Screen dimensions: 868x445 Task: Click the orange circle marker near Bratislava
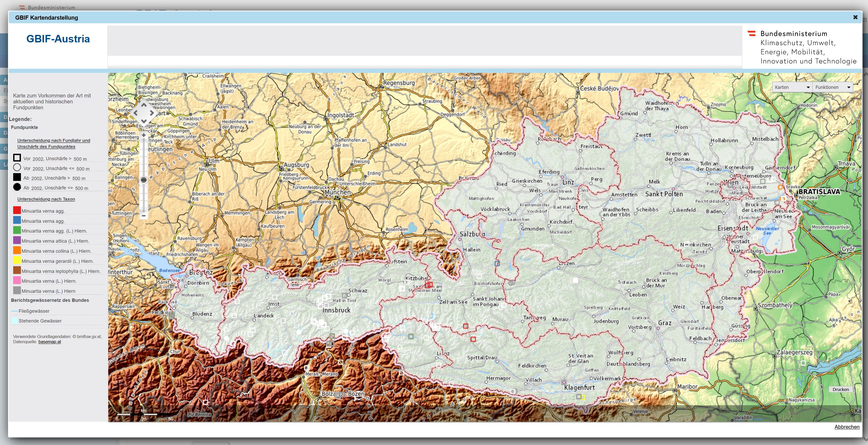click(780, 187)
